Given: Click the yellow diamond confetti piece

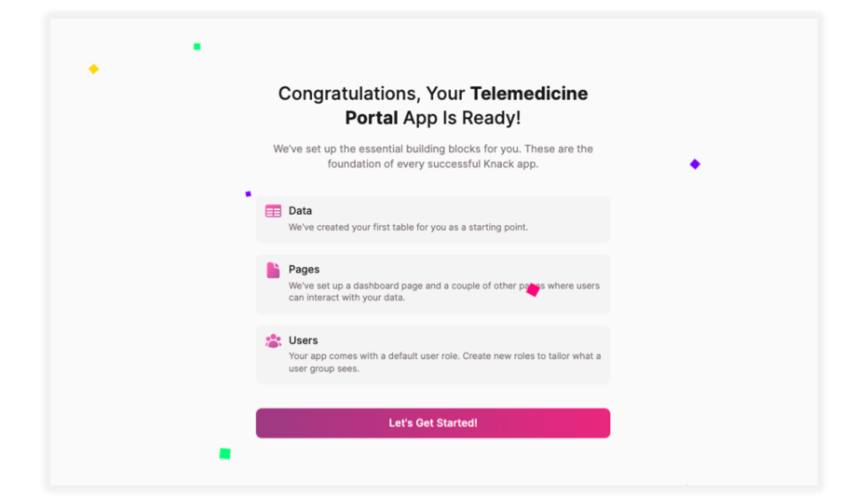Looking at the screenshot, I should 94,69.
